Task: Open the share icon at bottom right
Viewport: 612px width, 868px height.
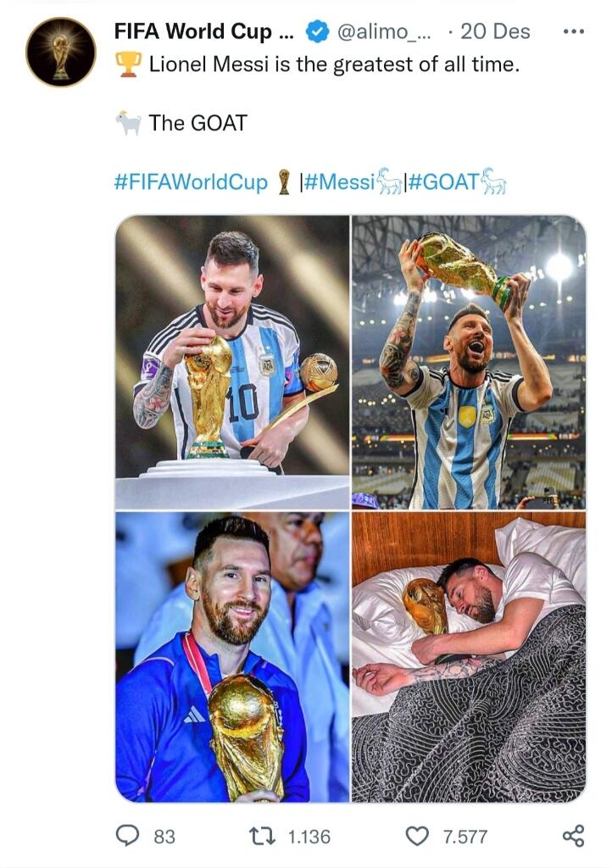Action: (573, 836)
